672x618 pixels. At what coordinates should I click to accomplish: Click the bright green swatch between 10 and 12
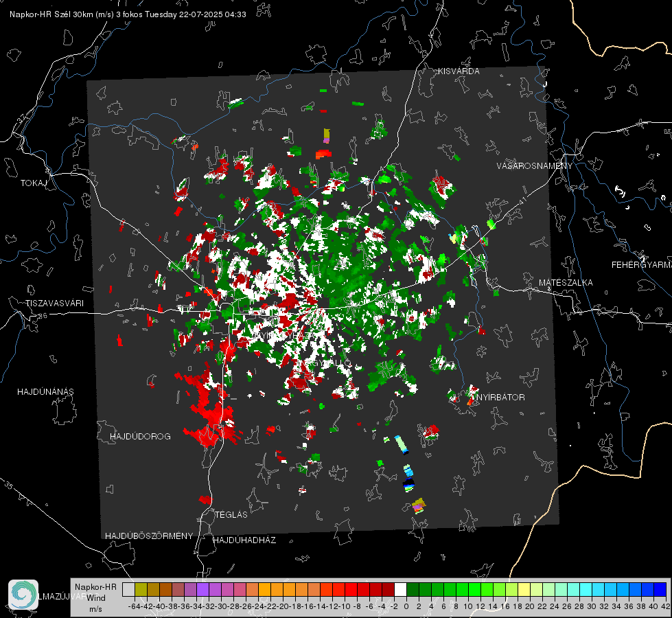(x=475, y=589)
